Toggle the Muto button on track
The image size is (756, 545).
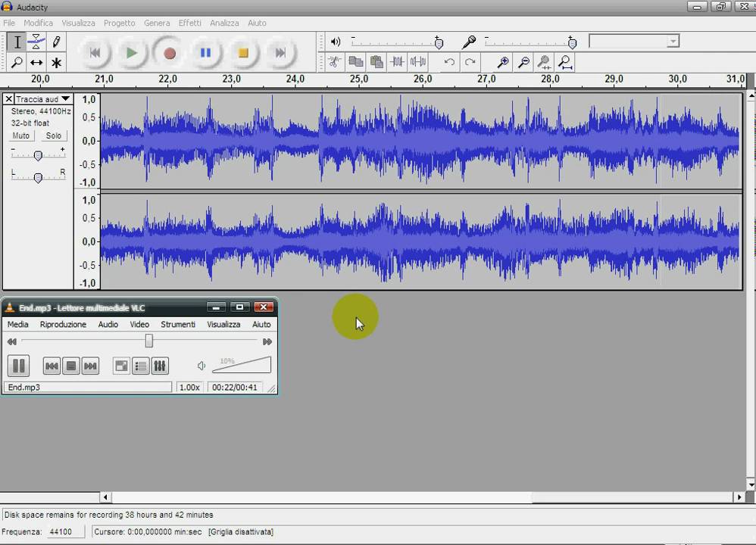click(21, 136)
